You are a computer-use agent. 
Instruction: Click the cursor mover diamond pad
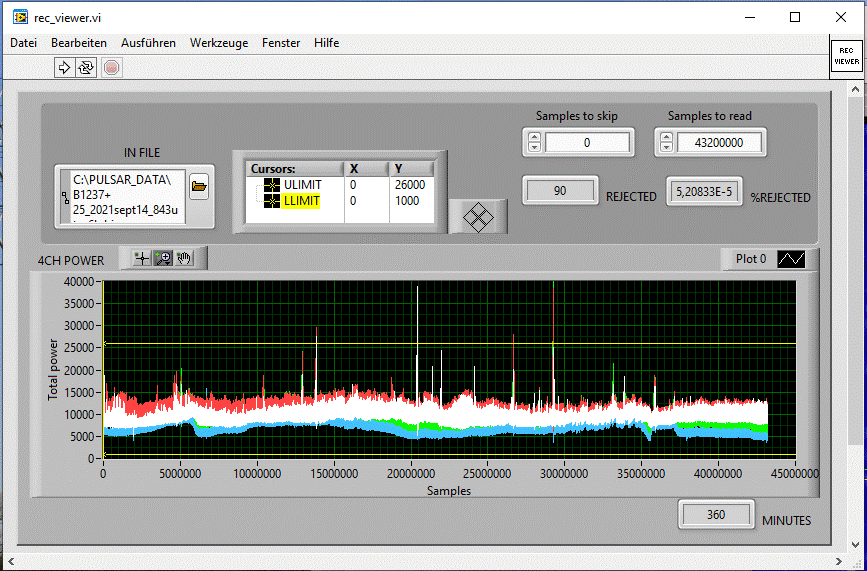click(478, 217)
